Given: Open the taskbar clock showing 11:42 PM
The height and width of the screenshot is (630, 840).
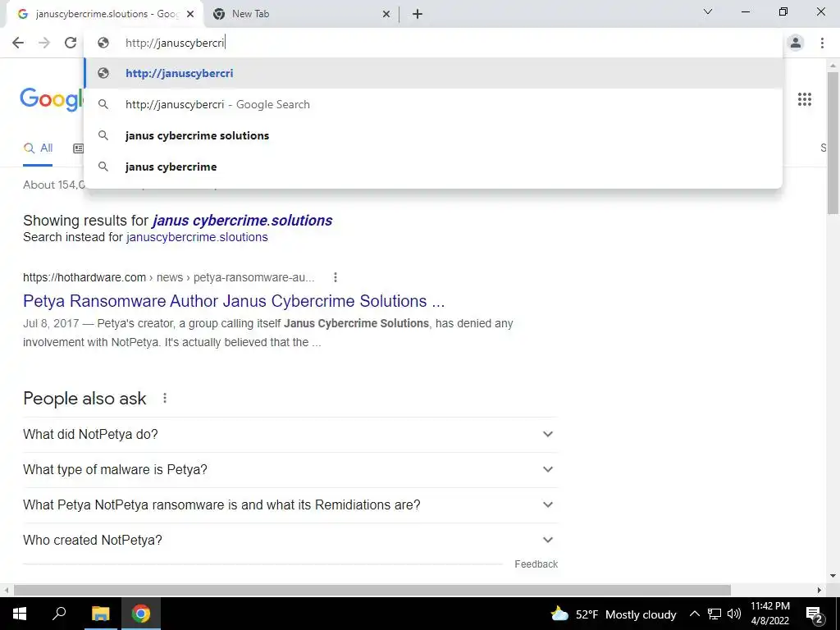Looking at the screenshot, I should tap(769, 614).
